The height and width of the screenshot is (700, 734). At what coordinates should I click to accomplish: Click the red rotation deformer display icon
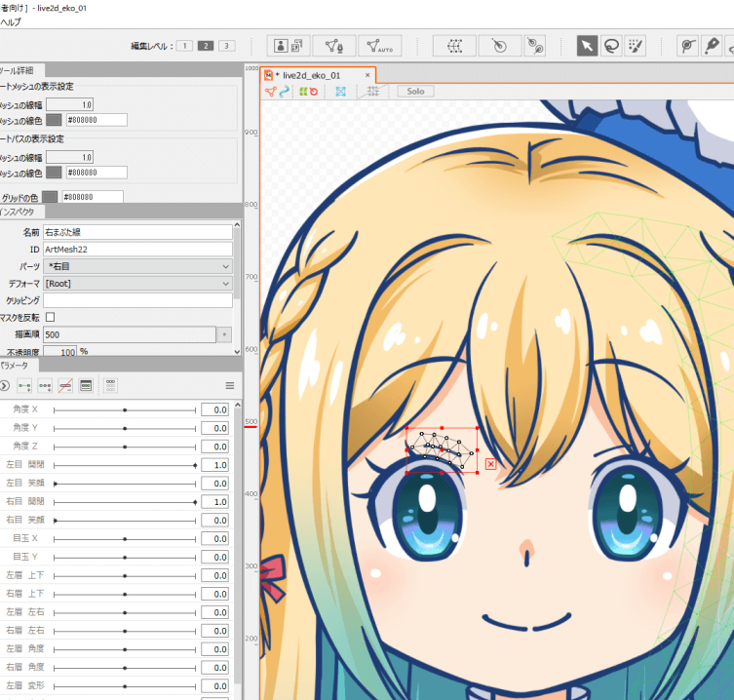pos(314,92)
